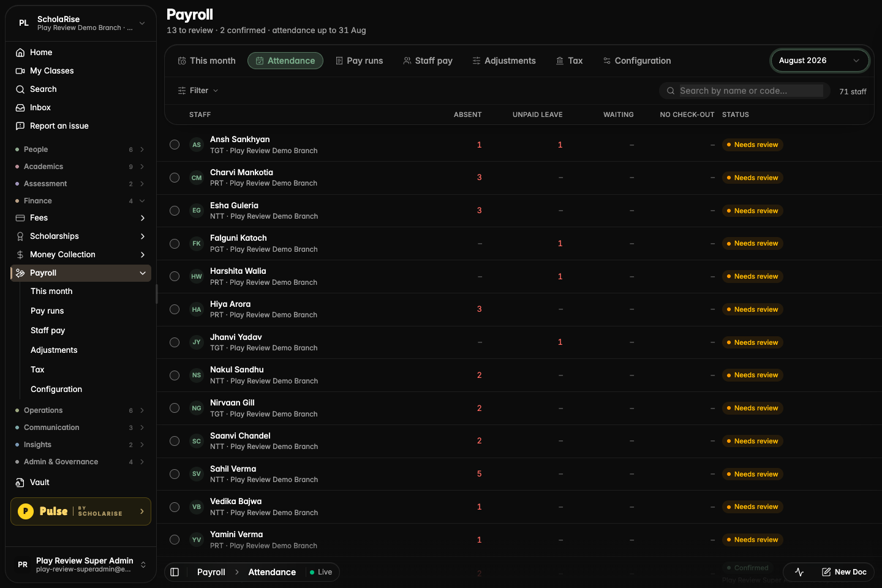The width and height of the screenshot is (882, 588).
Task: Click the Ansh Sankhyan AS avatar
Action: (197, 145)
